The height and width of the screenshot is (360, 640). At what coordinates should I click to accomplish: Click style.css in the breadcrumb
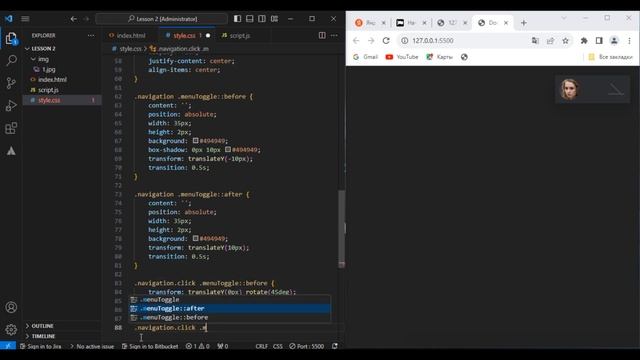[130, 49]
